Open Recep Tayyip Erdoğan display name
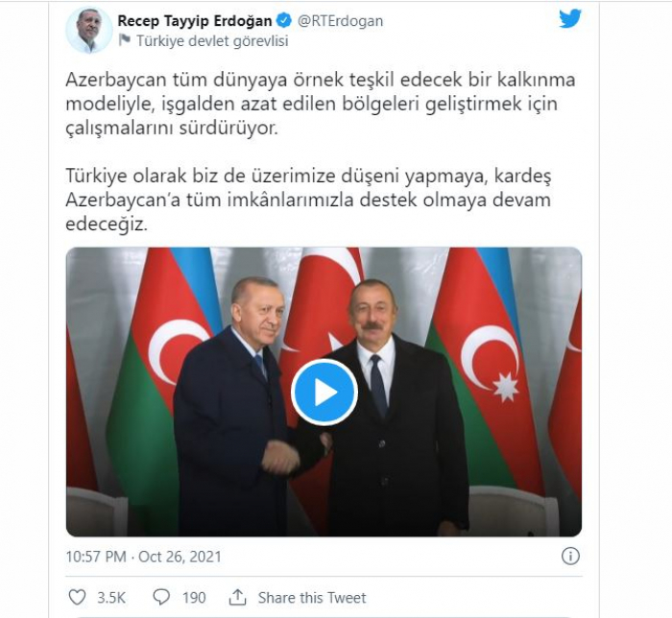 [195, 20]
